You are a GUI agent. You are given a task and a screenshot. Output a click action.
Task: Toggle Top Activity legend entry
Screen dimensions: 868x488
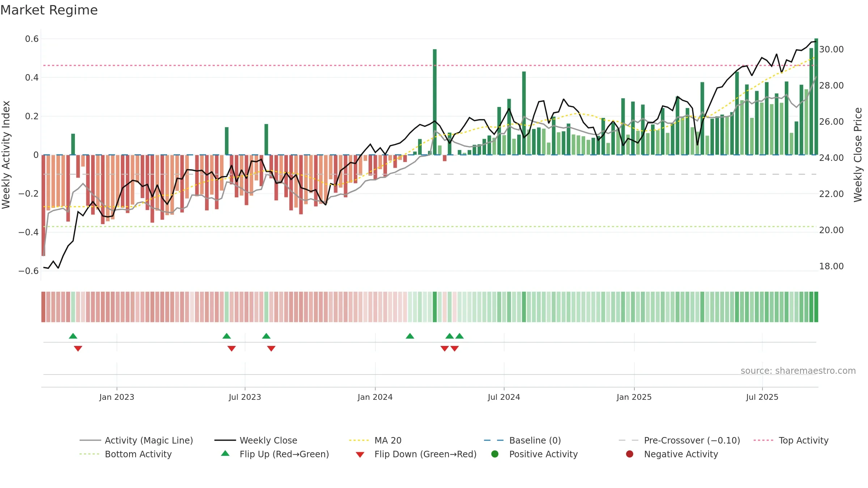pos(791,440)
